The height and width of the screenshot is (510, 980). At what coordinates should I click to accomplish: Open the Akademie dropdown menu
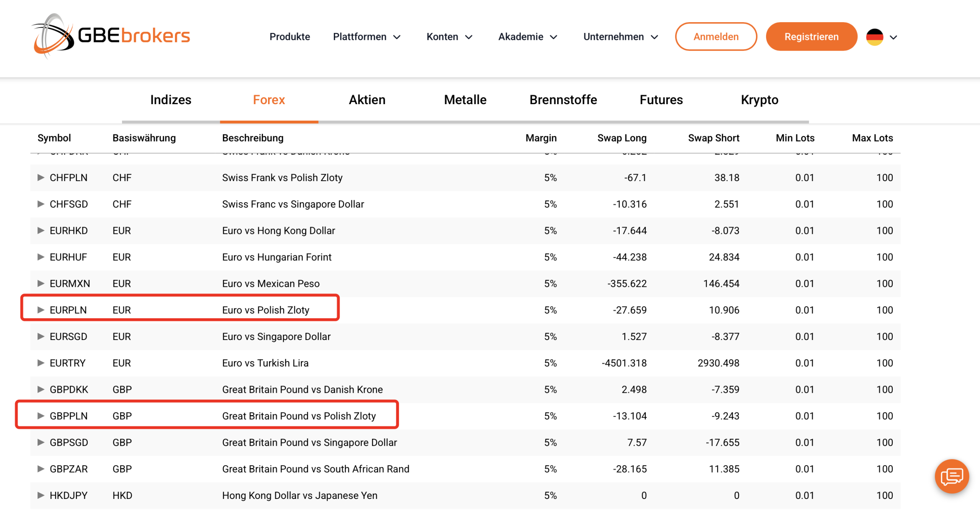pyautogui.click(x=528, y=37)
